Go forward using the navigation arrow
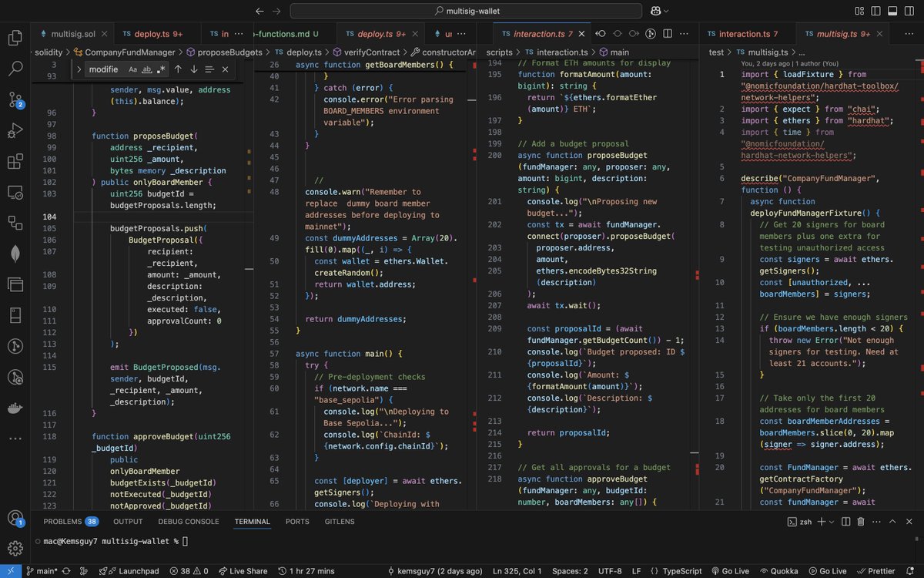This screenshot has height=578, width=924. click(x=276, y=11)
